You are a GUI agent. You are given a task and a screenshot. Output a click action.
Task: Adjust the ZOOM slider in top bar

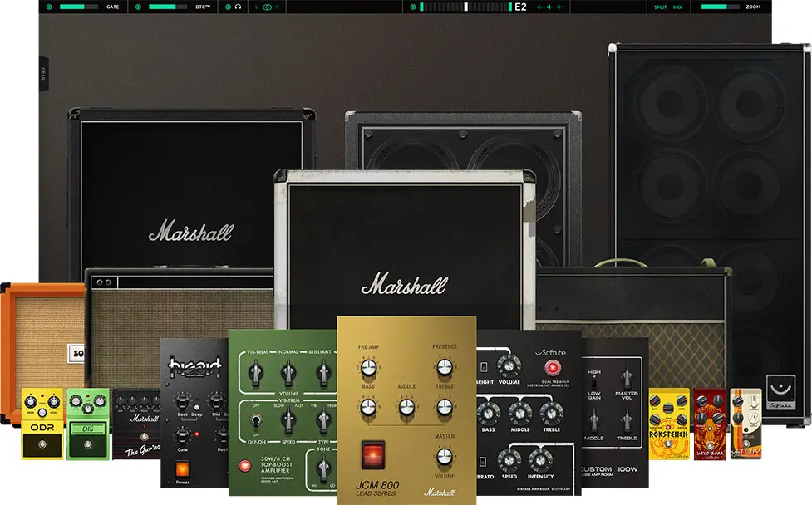[x=720, y=7]
